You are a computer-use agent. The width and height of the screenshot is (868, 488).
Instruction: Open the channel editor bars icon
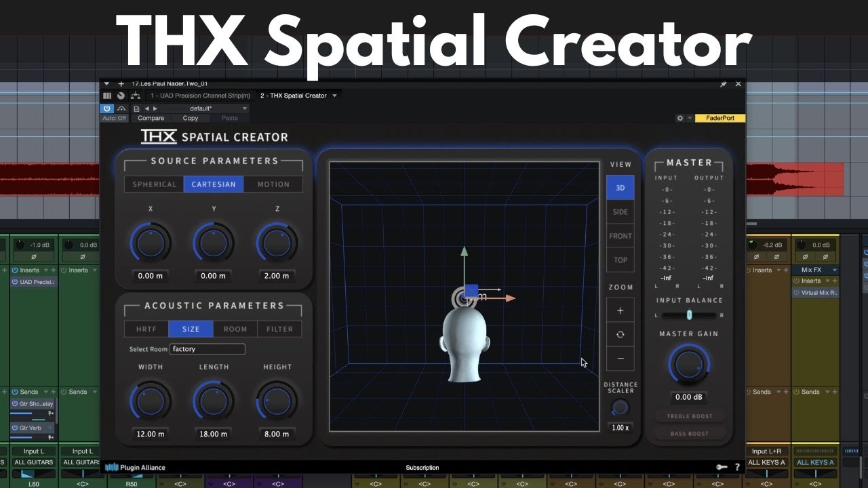tap(107, 96)
